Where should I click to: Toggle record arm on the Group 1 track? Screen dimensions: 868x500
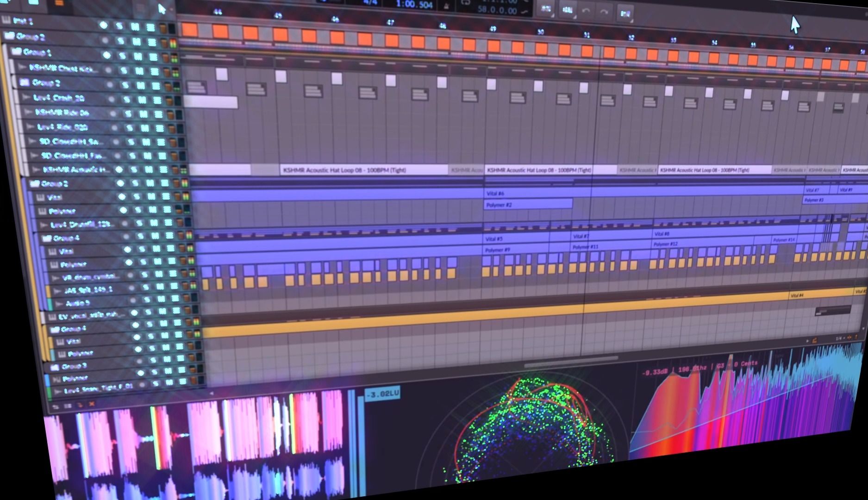(107, 55)
